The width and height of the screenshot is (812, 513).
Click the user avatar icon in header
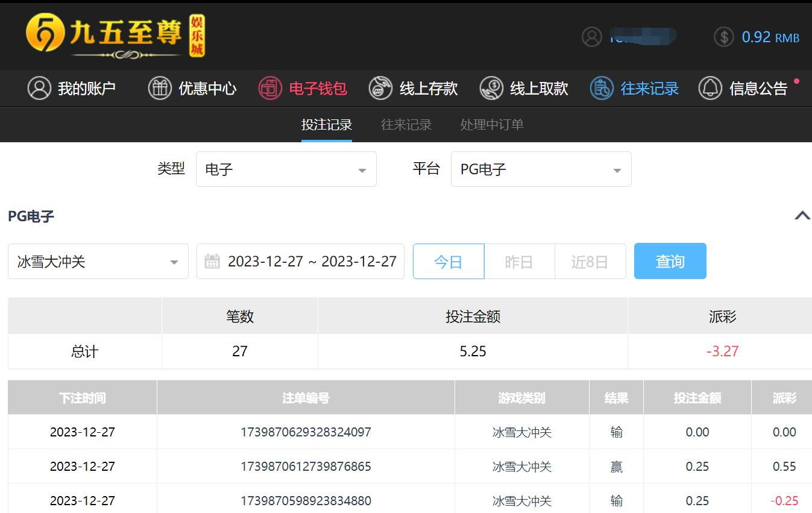point(591,37)
